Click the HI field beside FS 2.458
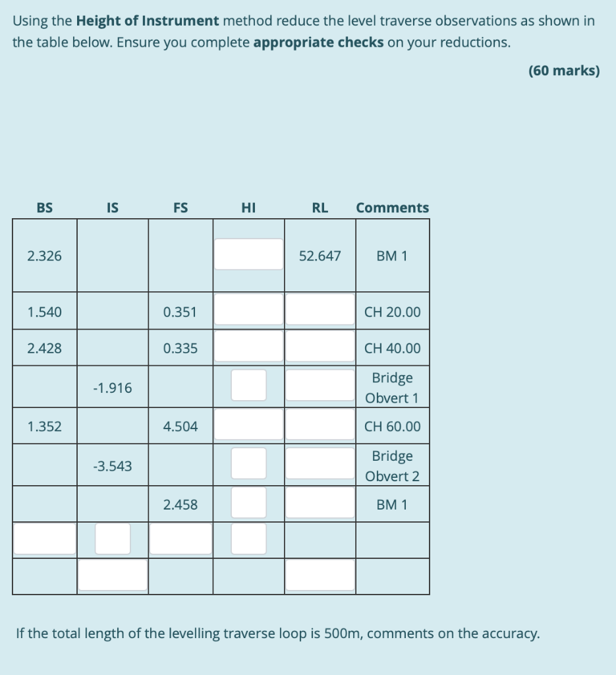This screenshot has height=675, width=616. click(x=248, y=502)
